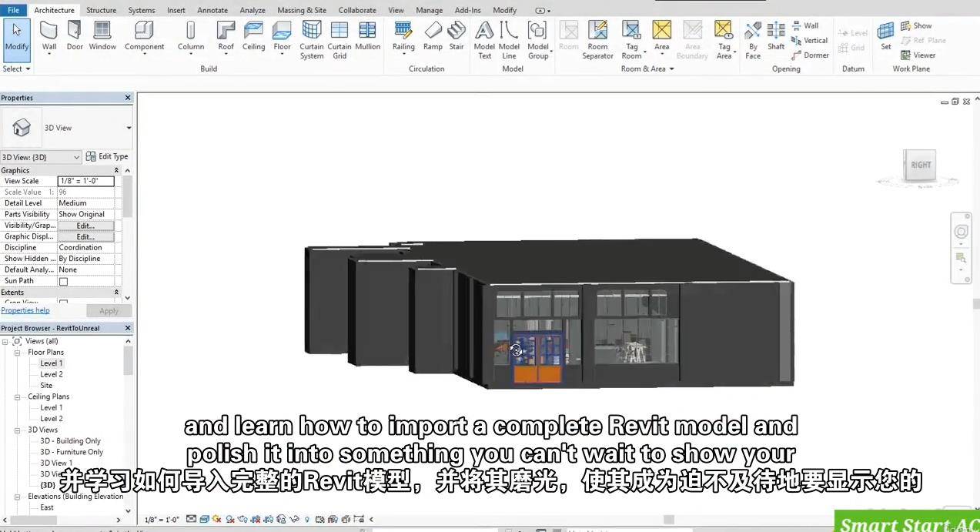
Task: Pick the Door tool
Action: 75,37
